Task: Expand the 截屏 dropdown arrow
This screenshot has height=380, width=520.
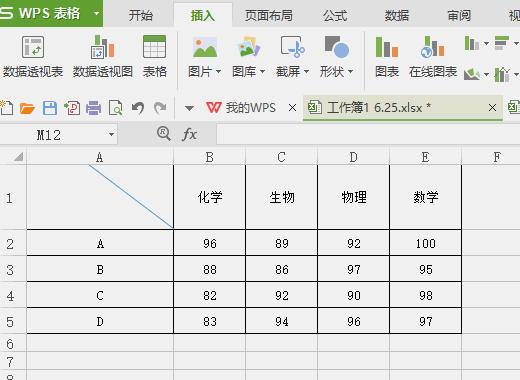Action: coord(306,71)
